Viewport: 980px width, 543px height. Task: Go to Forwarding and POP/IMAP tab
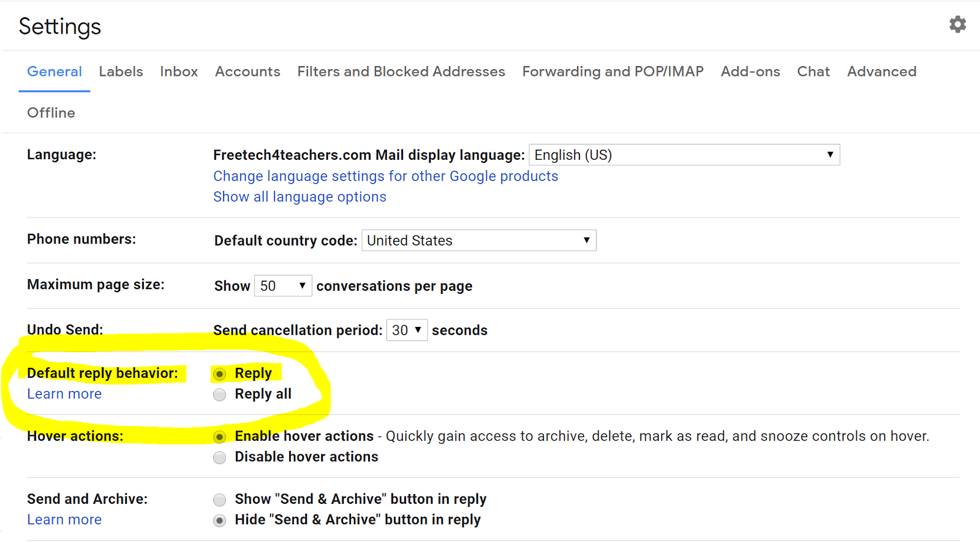[612, 72]
